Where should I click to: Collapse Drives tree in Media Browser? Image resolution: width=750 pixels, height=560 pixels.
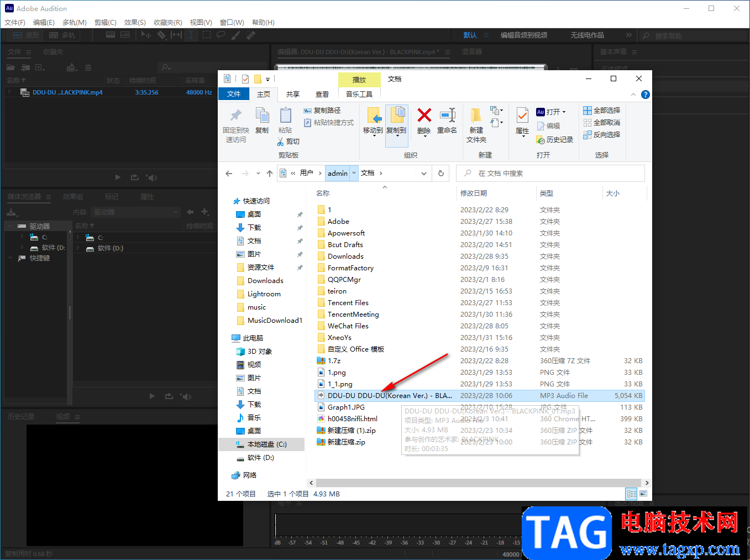9,226
